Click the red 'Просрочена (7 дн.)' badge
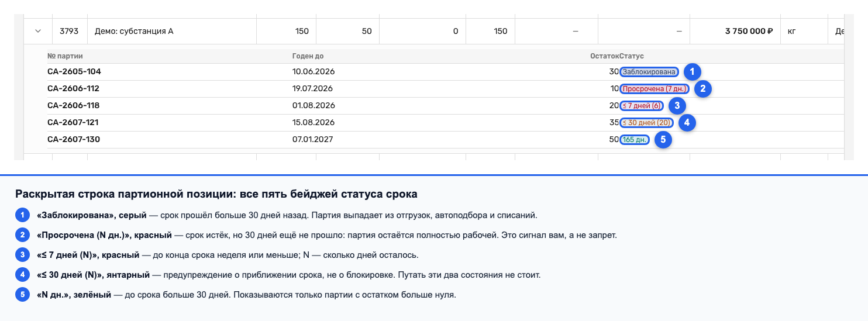868x321 pixels. (x=655, y=89)
